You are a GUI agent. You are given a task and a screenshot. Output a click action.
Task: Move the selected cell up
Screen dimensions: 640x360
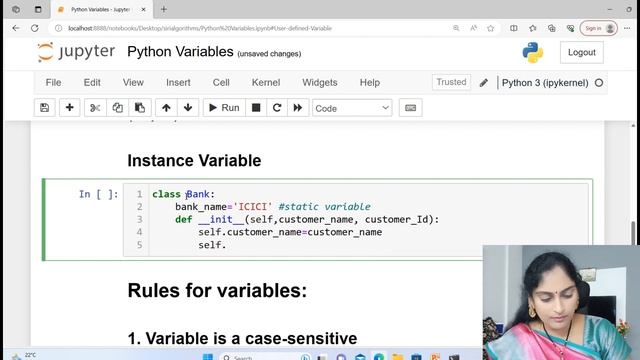pos(166,108)
